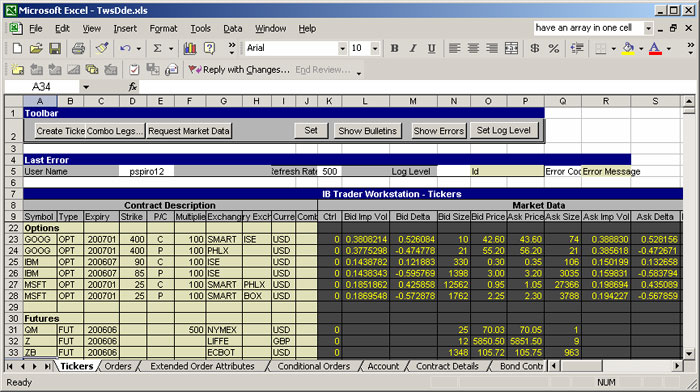Expand the help question box dropdown
This screenshot has width=700, height=392.
coord(648,28)
